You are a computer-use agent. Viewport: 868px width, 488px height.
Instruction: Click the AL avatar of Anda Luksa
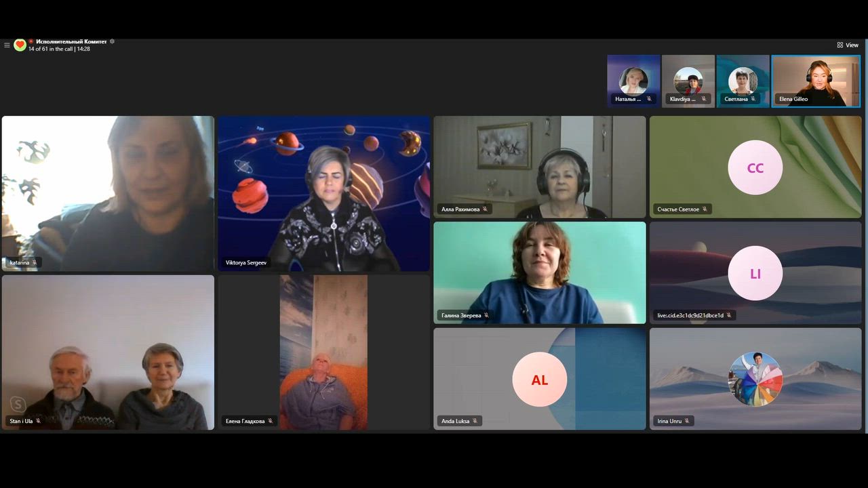click(x=539, y=380)
